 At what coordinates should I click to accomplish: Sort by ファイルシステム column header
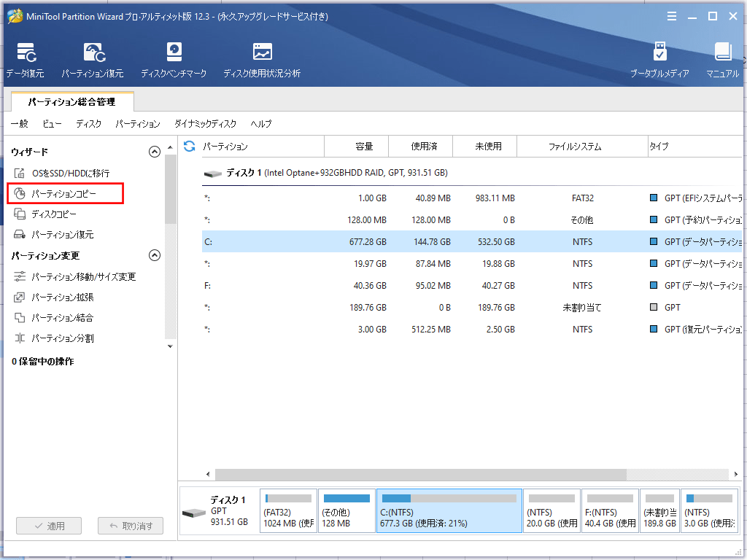(582, 146)
